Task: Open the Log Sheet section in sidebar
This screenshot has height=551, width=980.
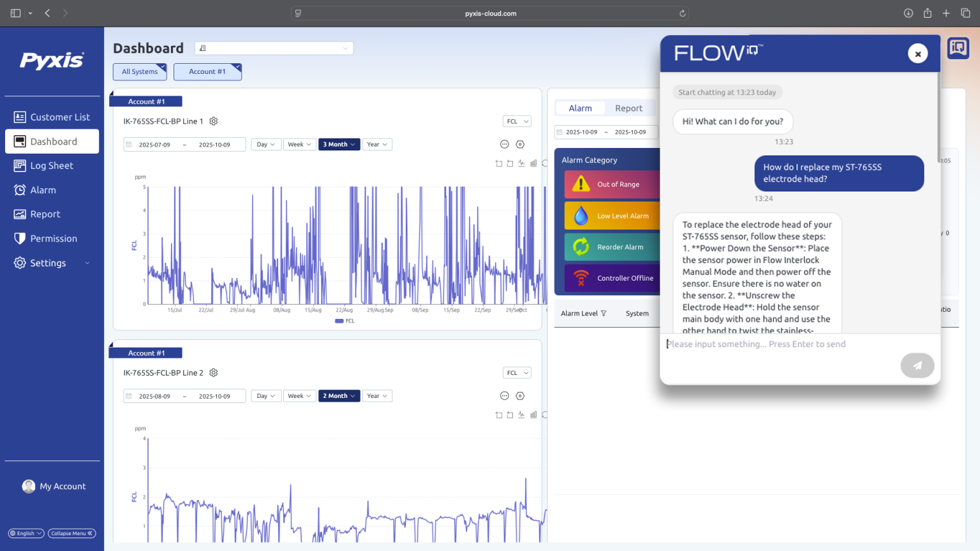Action: [52, 165]
